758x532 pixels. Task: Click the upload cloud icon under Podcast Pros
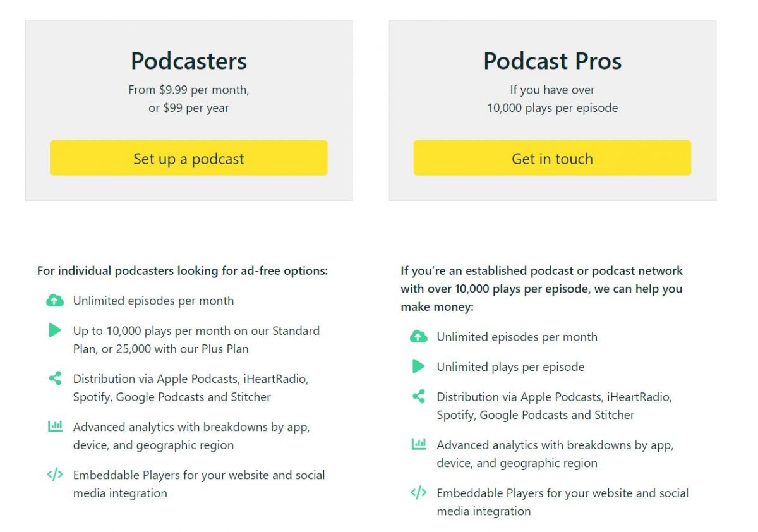pyautogui.click(x=419, y=336)
